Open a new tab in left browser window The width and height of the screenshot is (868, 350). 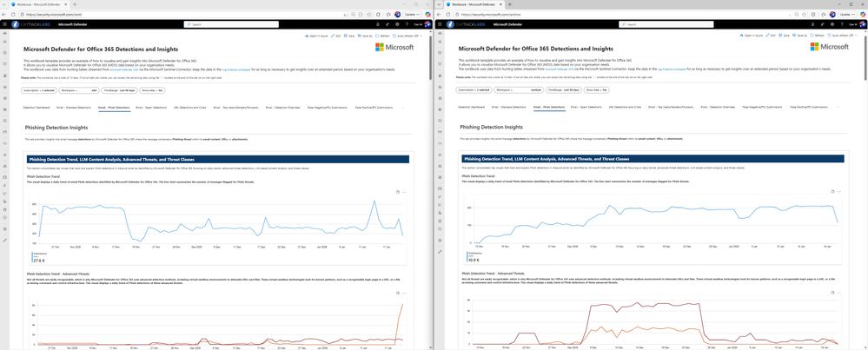pyautogui.click(x=74, y=3)
